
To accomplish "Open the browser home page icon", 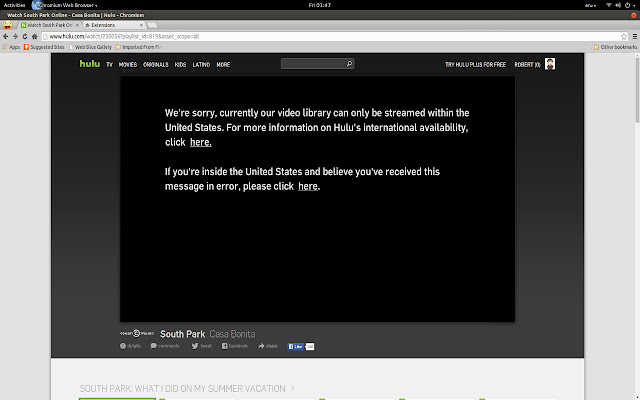I will 35,36.
